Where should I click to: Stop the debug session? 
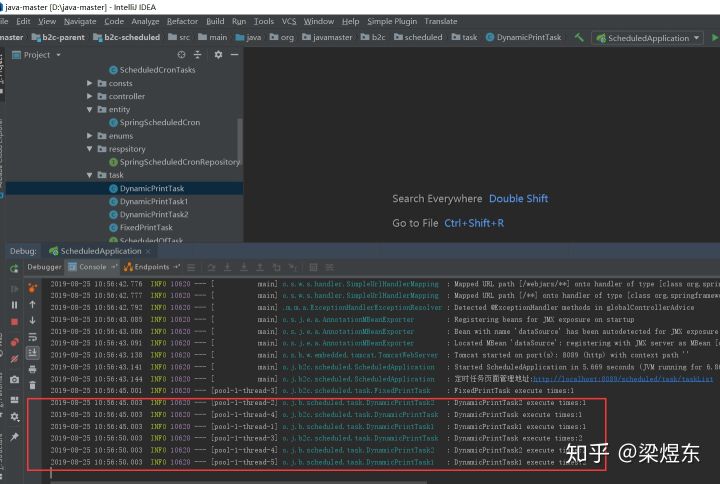[x=14, y=321]
